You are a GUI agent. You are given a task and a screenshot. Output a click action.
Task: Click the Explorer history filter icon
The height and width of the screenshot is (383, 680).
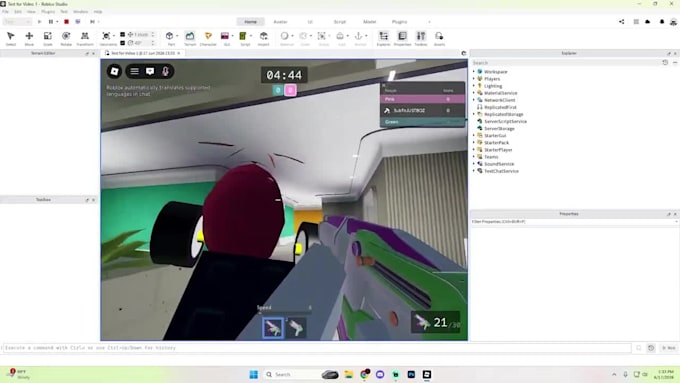(x=665, y=63)
